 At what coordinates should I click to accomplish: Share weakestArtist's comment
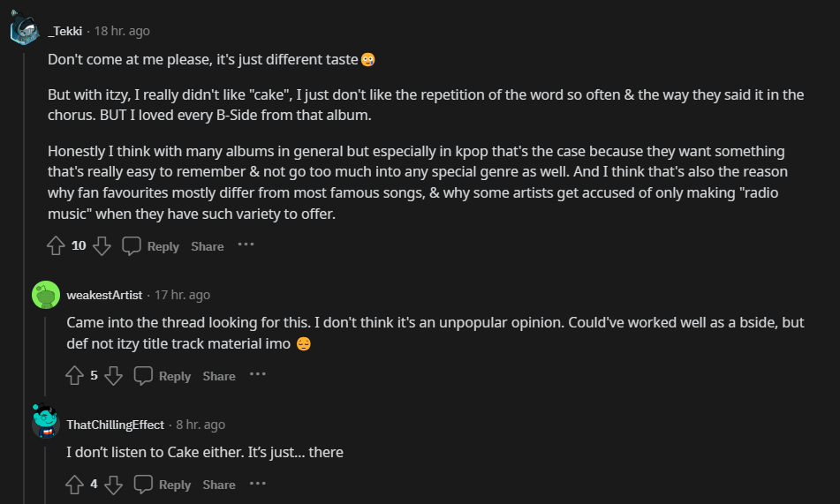coord(219,376)
